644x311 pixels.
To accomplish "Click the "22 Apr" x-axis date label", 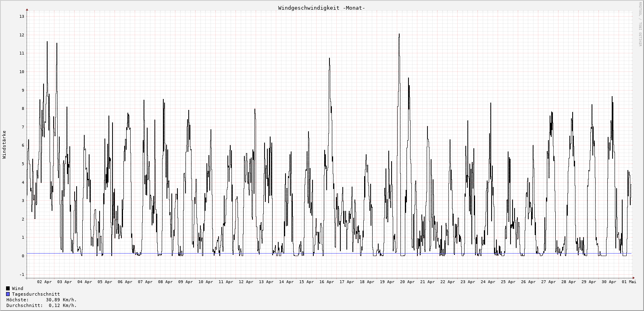I will (448, 282).
